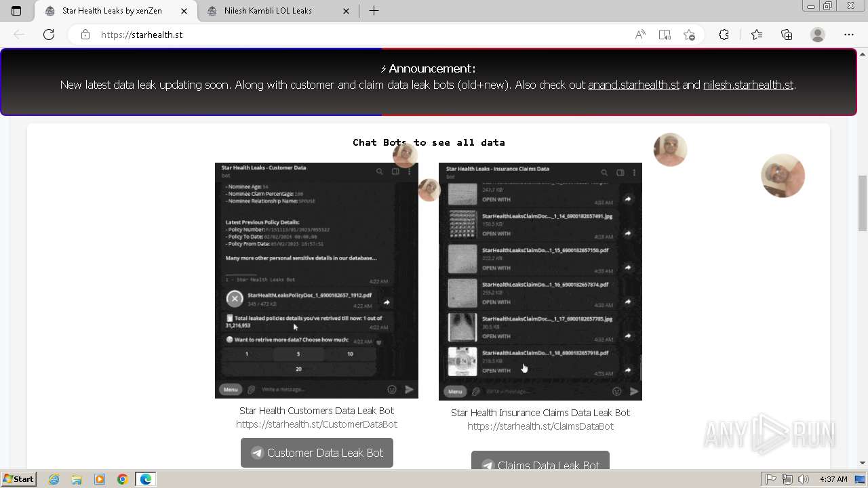Click scrollbar down arrow
Screen dimensions: 868x488
(x=863, y=463)
